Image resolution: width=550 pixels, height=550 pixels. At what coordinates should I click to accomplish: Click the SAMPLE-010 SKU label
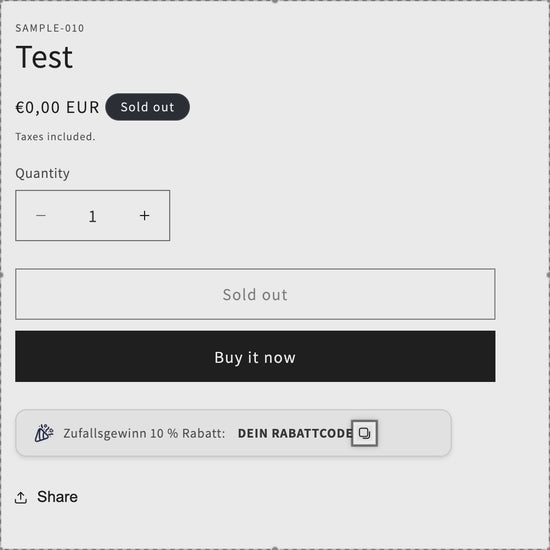pyautogui.click(x=50, y=28)
